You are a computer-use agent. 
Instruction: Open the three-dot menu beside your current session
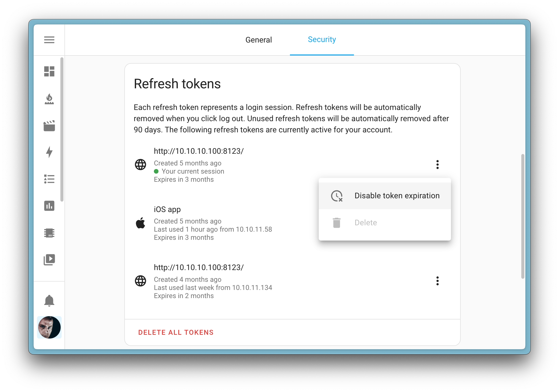point(437,165)
